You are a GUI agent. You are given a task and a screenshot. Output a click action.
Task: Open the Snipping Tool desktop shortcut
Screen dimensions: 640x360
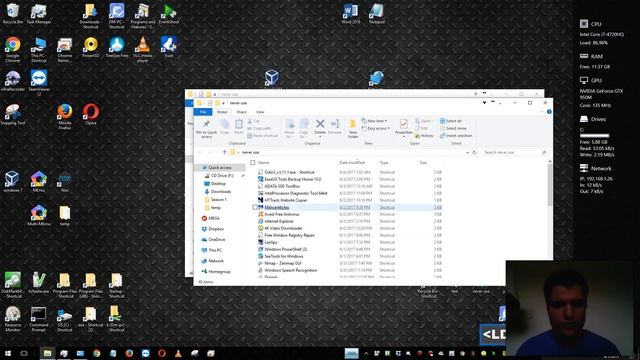13,114
